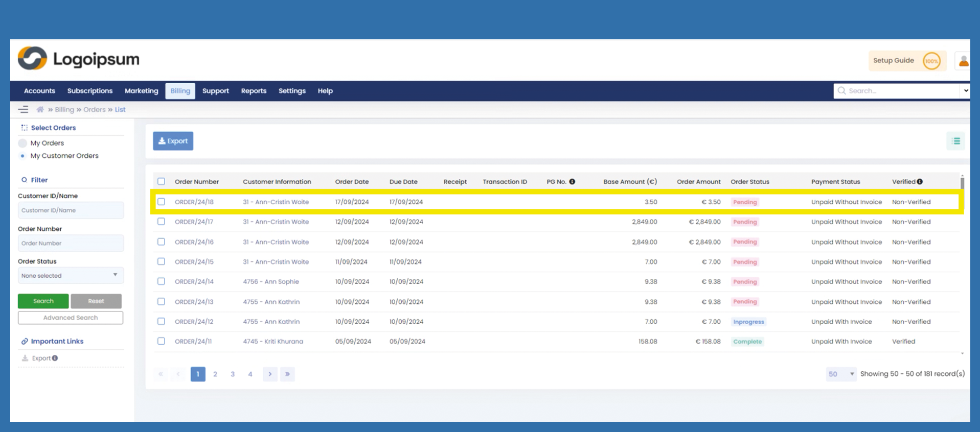
Task: Open the Reports menu
Action: [x=254, y=91]
